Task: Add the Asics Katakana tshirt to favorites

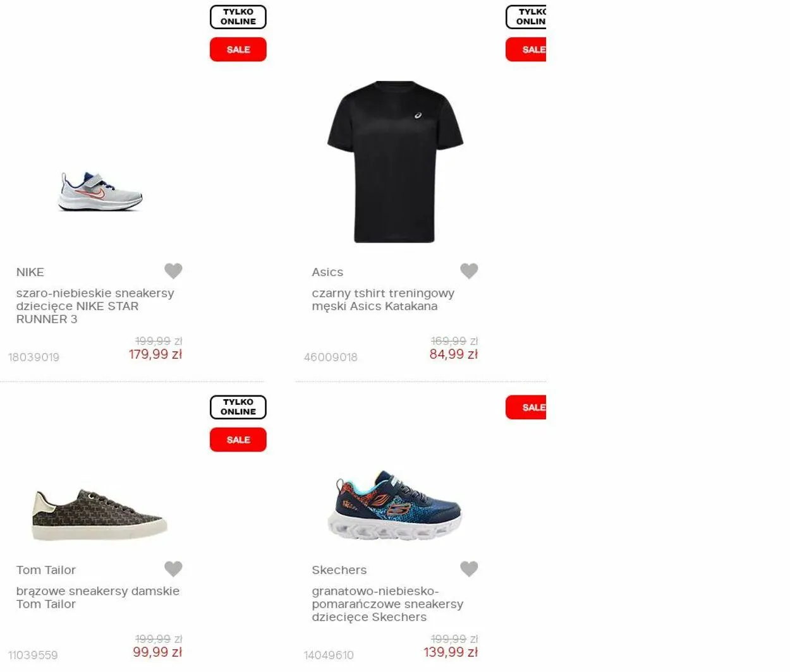Action: tap(469, 271)
